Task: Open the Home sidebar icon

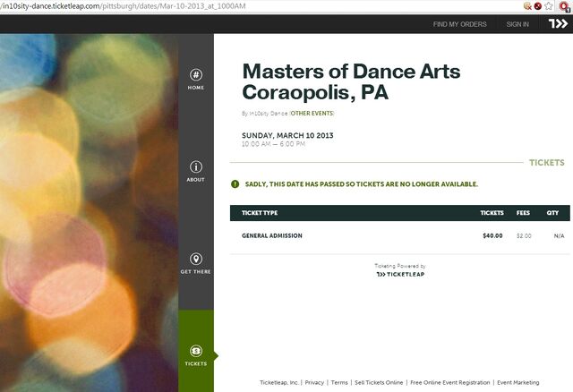Action: (196, 75)
